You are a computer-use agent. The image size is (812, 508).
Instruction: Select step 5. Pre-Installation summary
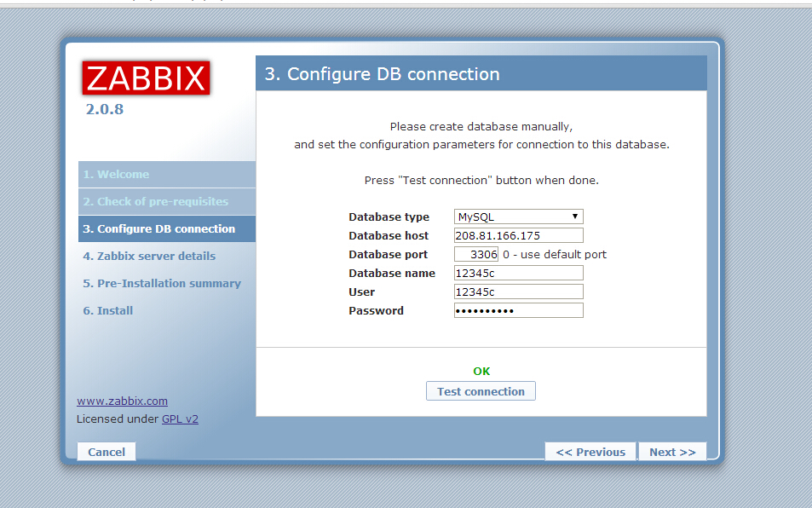coord(162,283)
